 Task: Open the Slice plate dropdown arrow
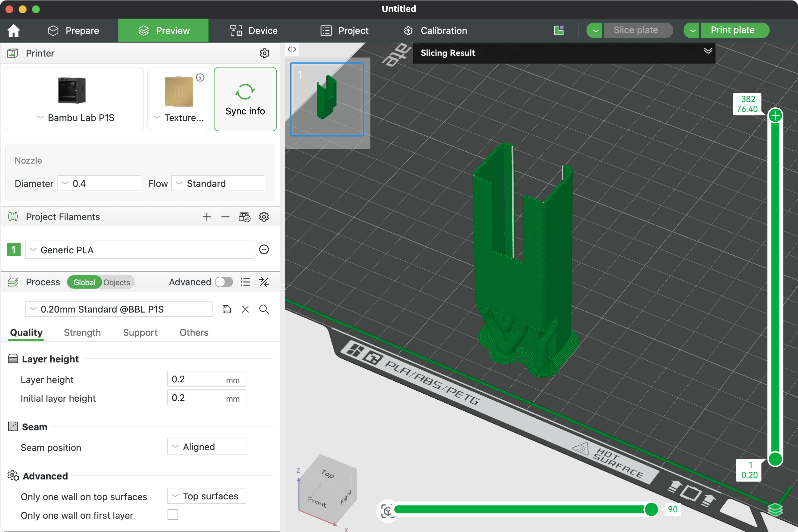tap(595, 31)
